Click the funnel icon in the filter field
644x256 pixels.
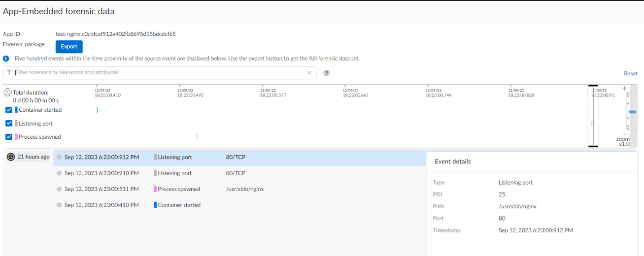[10, 72]
